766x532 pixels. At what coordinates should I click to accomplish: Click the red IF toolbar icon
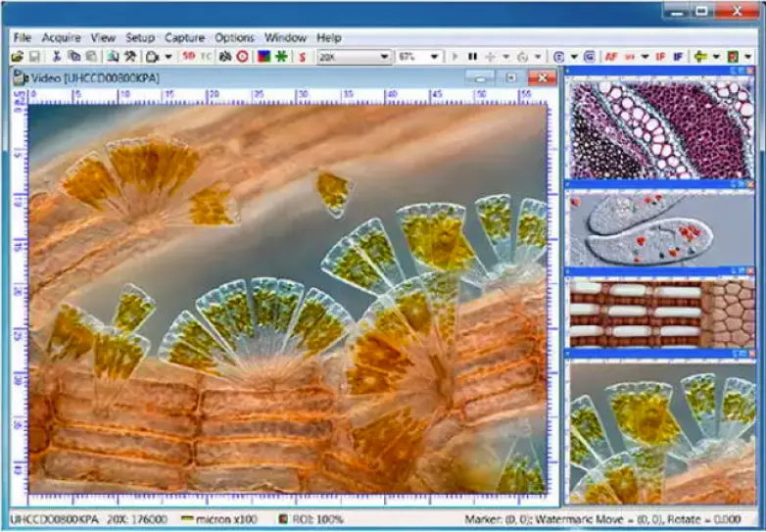(660, 57)
